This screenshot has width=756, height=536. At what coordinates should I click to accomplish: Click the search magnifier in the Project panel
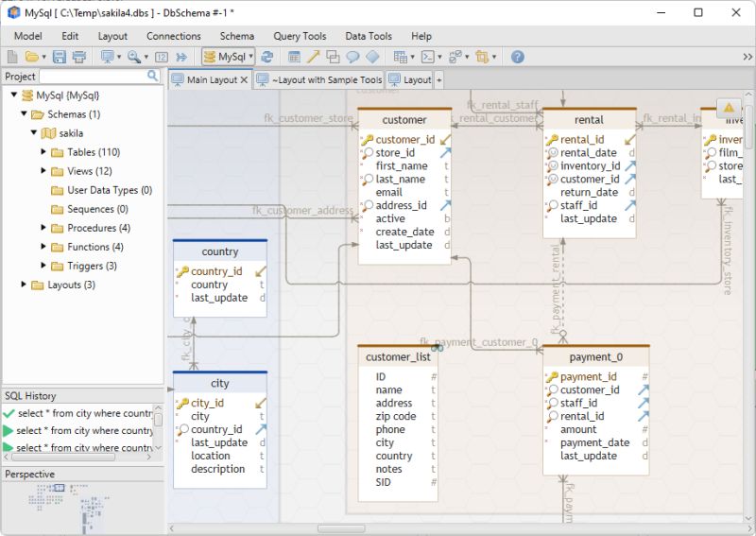tap(152, 76)
